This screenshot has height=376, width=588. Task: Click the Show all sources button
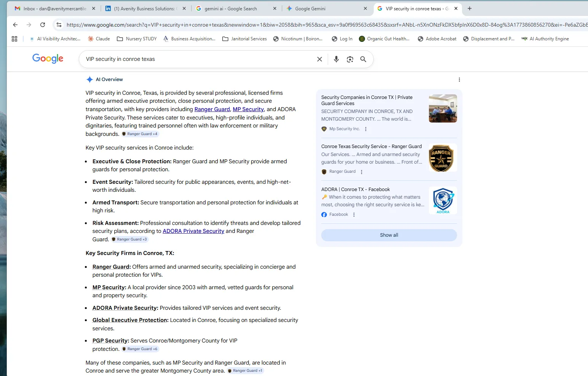coord(389,235)
